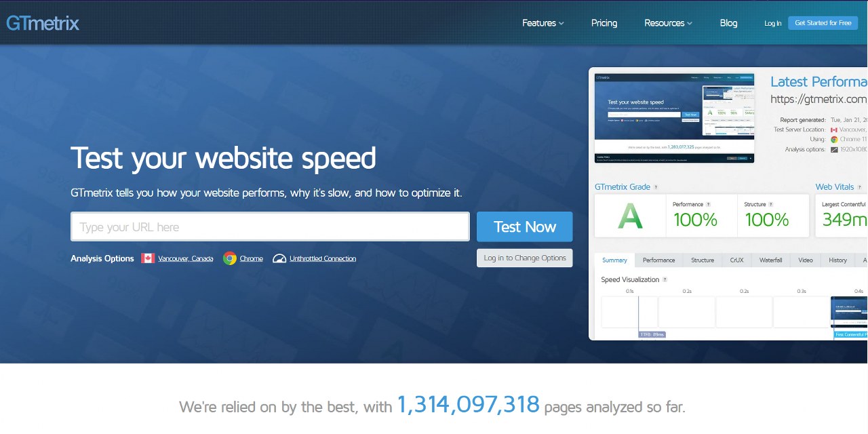Click the Report generated: label

click(803, 120)
